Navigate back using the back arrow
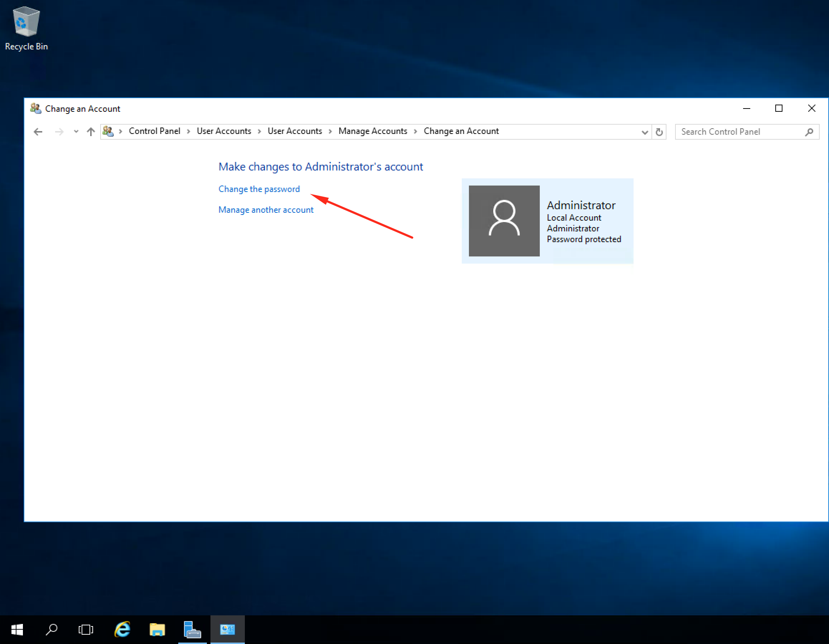 38,132
